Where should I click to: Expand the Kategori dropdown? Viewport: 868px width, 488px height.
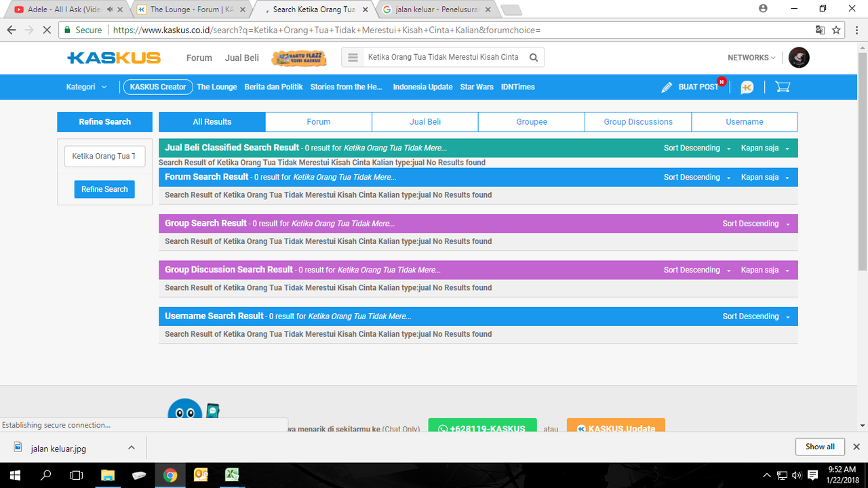tap(86, 87)
